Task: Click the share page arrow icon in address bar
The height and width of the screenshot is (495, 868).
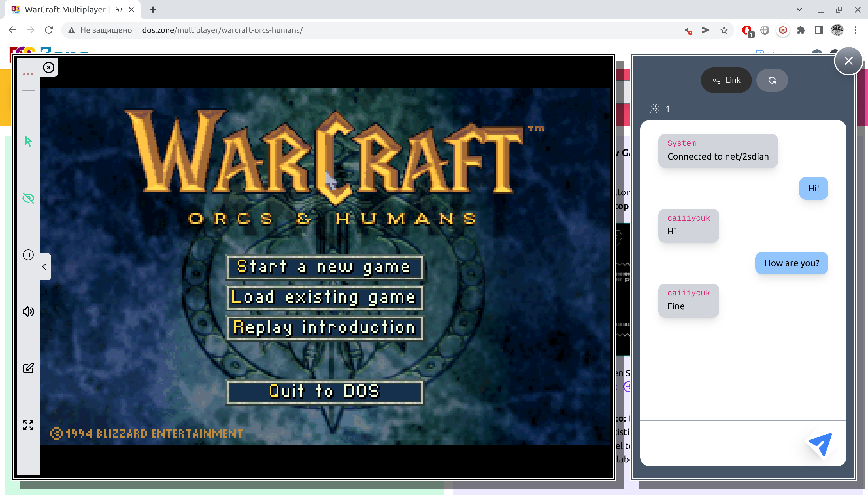Action: click(x=706, y=30)
